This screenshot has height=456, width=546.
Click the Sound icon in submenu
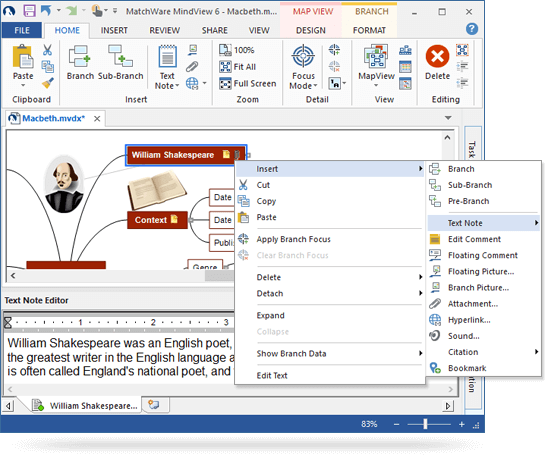click(435, 336)
